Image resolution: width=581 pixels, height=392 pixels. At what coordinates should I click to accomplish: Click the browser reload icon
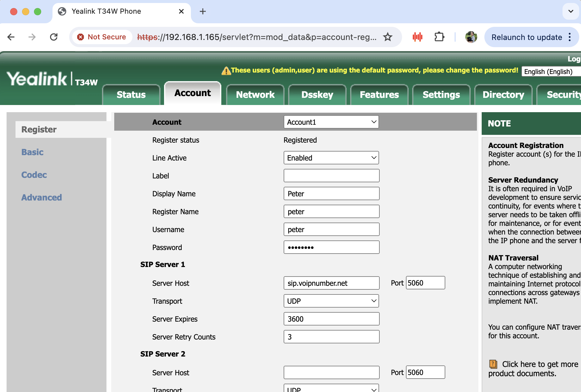(x=54, y=37)
